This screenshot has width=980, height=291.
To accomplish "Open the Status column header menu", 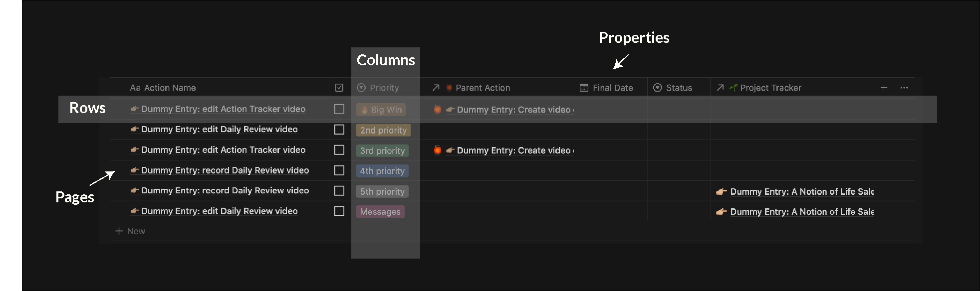I will [673, 88].
